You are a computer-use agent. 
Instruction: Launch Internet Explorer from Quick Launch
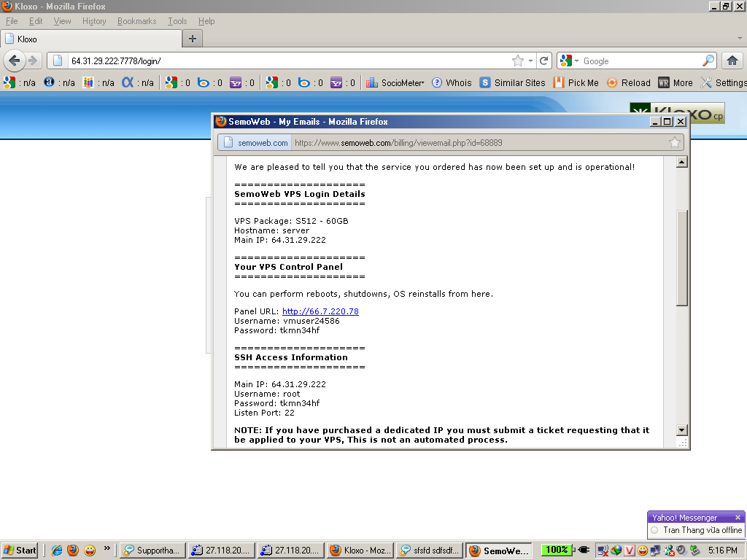click(57, 551)
